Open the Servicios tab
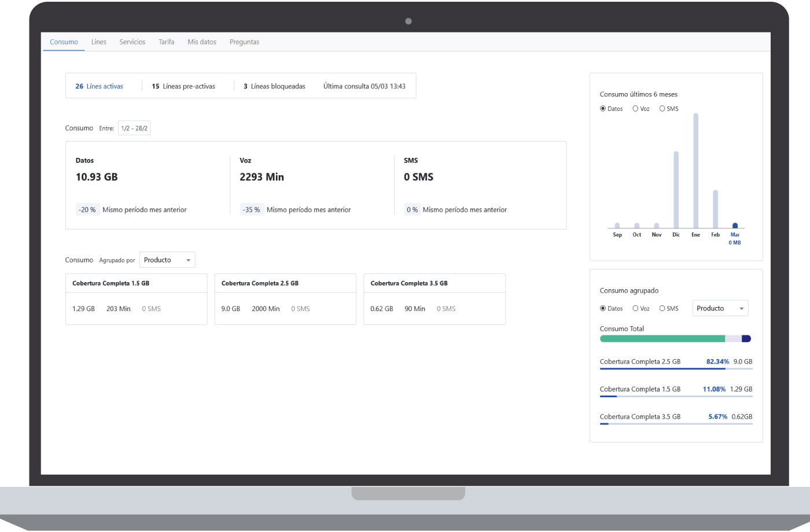 (x=132, y=42)
